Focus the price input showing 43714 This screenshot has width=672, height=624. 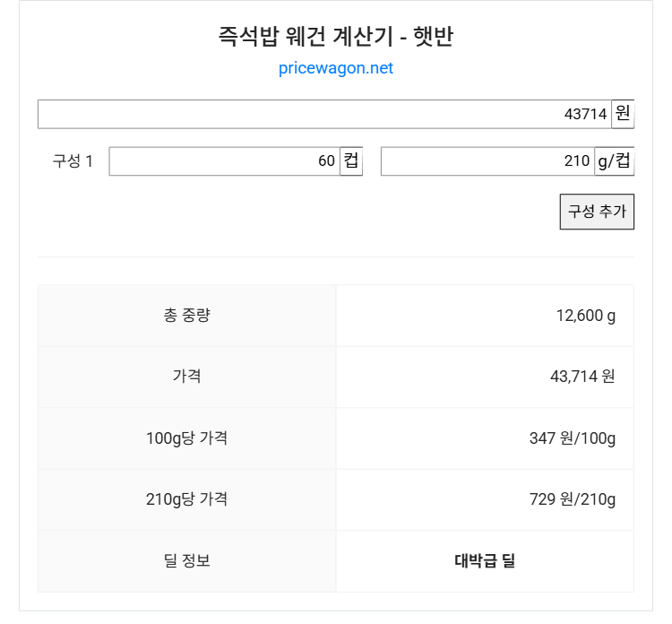[x=323, y=114]
